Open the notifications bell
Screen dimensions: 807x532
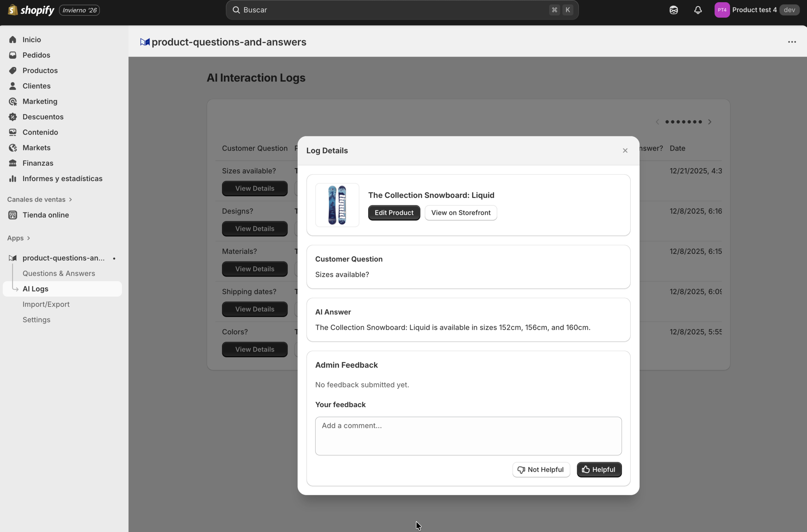click(x=698, y=10)
